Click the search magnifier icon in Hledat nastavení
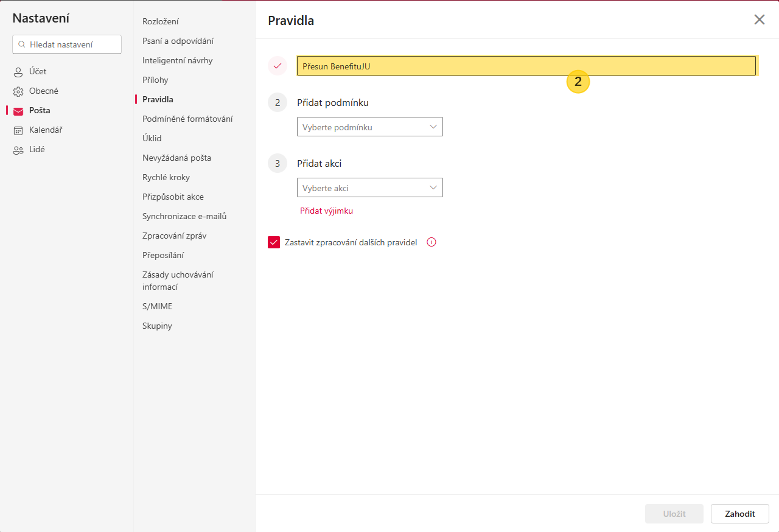Screen dimensions: 779x532 [x=22, y=44]
